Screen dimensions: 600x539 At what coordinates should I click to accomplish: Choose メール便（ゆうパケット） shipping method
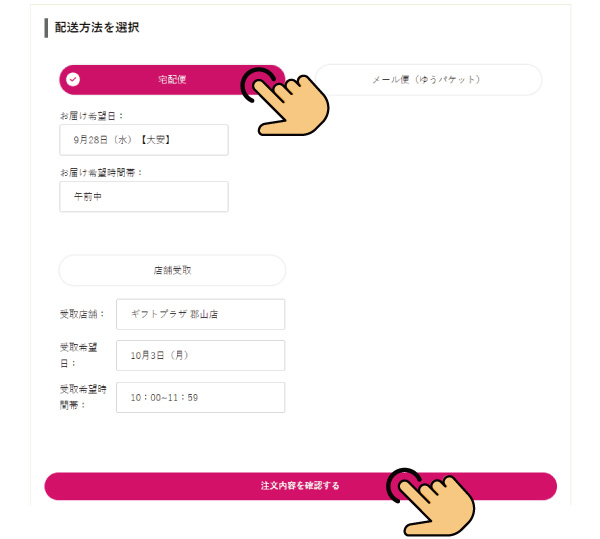tap(428, 80)
